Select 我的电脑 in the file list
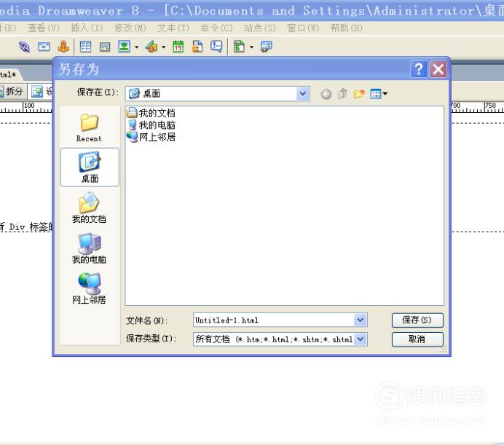The height and width of the screenshot is (445, 504). point(151,125)
